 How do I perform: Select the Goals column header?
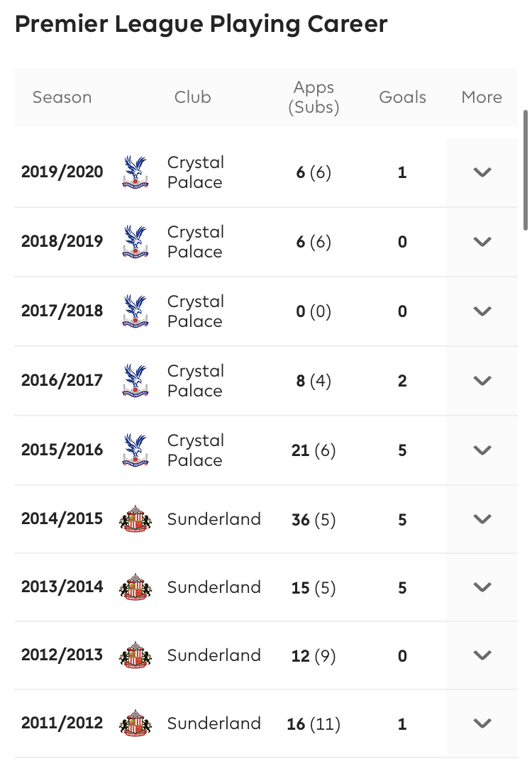click(x=402, y=97)
